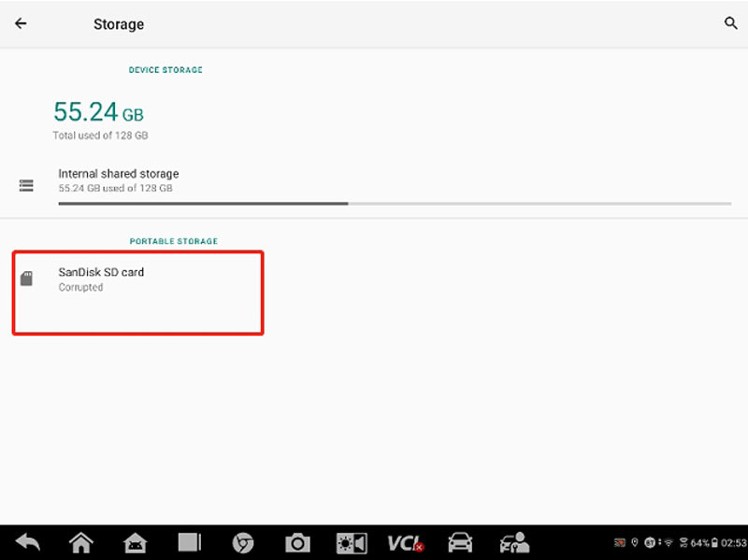The width and height of the screenshot is (748, 560).
Task: Click the location icon in status tray
Action: click(x=635, y=542)
